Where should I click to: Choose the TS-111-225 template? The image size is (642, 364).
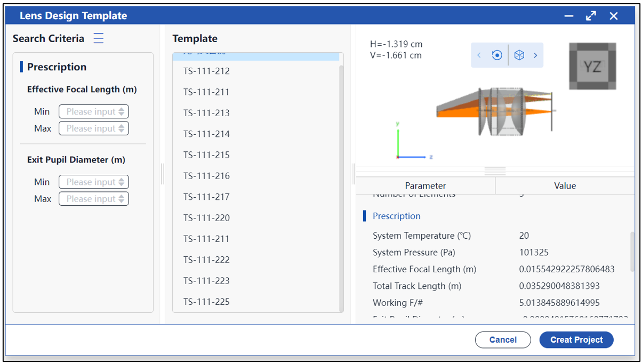[x=206, y=302]
